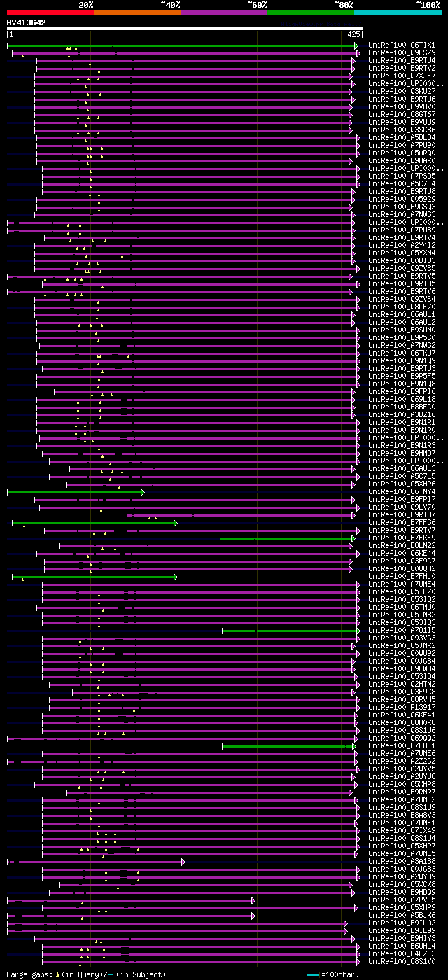The height and width of the screenshot is (980, 448).
Task: Select the hit label UniRef100_Q05929
Action: 401,199
